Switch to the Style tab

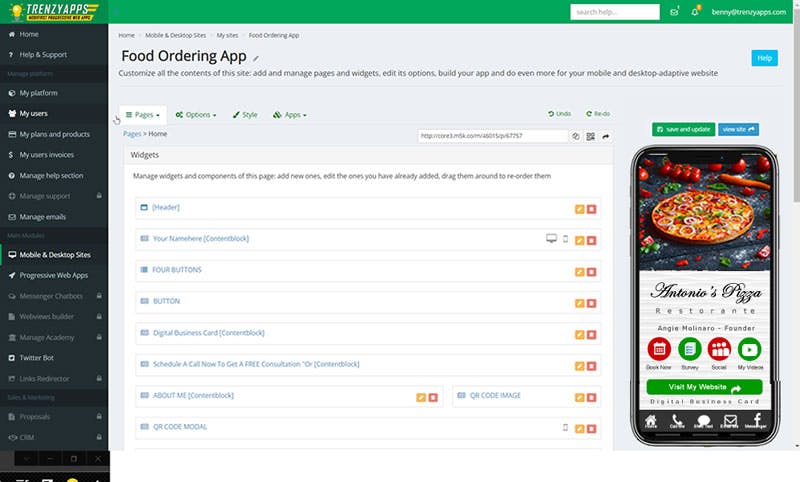(x=245, y=115)
